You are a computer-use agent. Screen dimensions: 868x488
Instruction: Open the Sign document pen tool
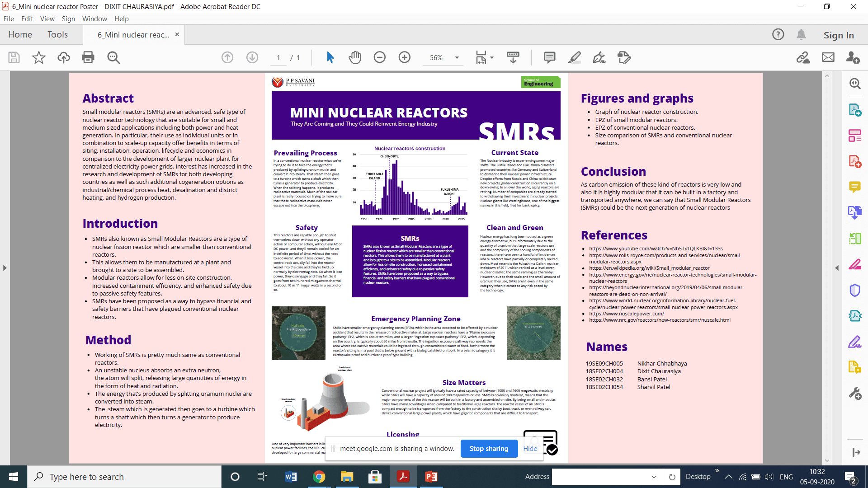tap(599, 57)
